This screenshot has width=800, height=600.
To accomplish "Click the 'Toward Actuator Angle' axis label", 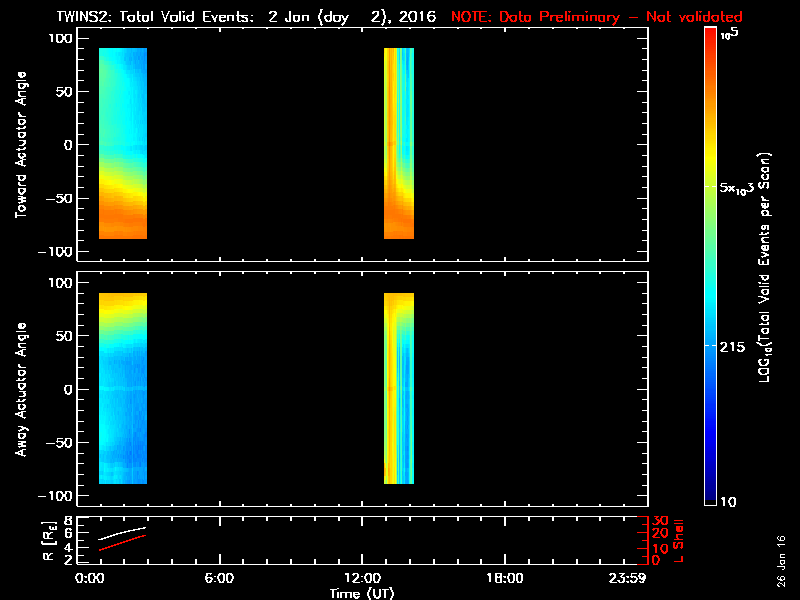I will point(20,144).
